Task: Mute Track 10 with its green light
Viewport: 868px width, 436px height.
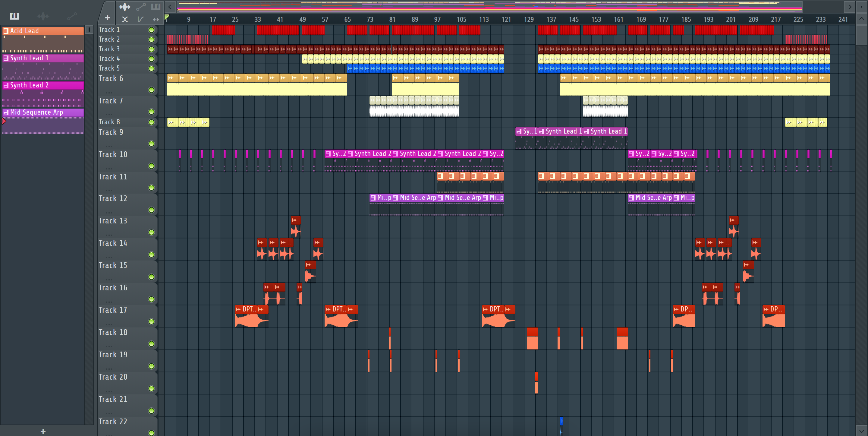Action: point(151,166)
